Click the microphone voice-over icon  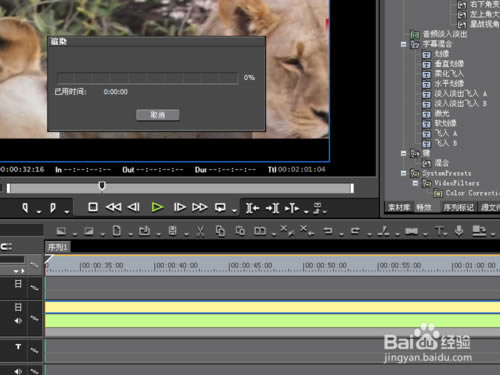[x=459, y=230]
